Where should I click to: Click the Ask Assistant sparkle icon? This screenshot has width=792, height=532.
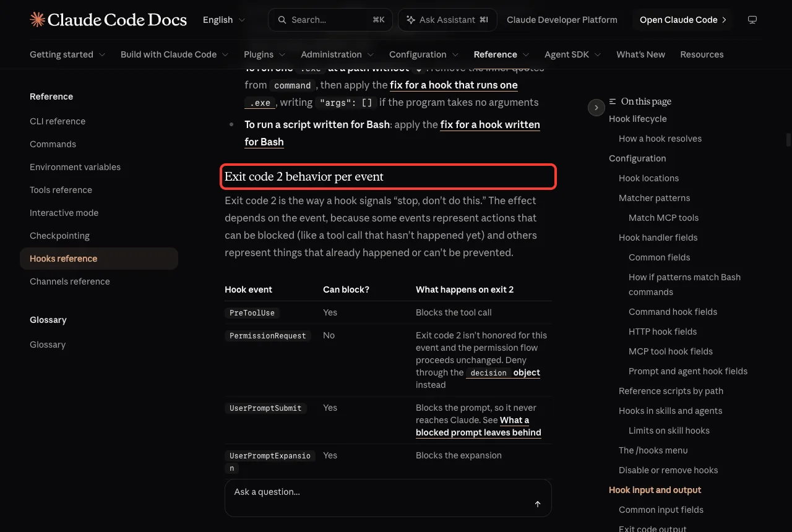pyautogui.click(x=411, y=20)
